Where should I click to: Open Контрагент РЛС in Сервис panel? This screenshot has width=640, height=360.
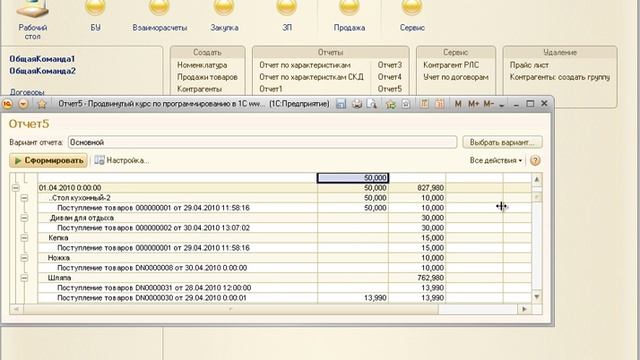tap(451, 65)
